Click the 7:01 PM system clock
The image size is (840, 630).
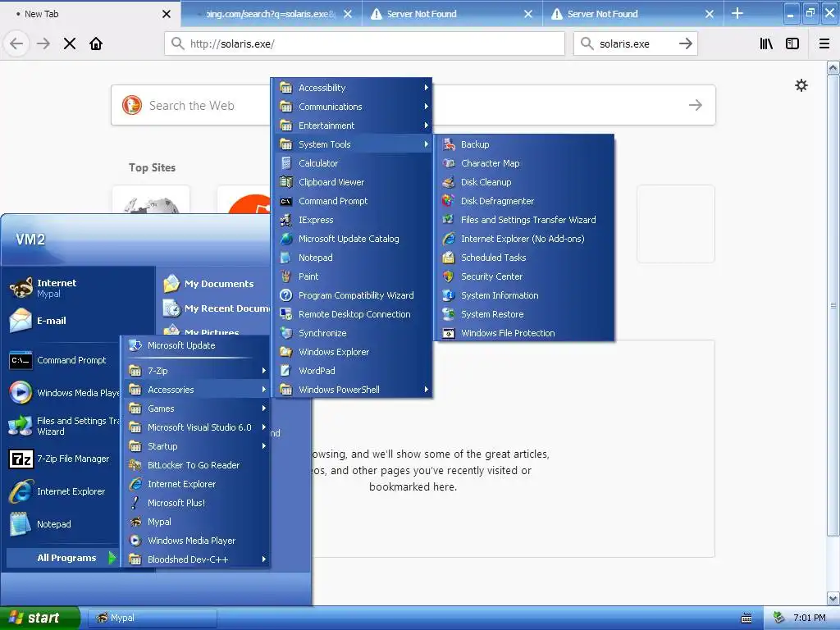tap(810, 618)
